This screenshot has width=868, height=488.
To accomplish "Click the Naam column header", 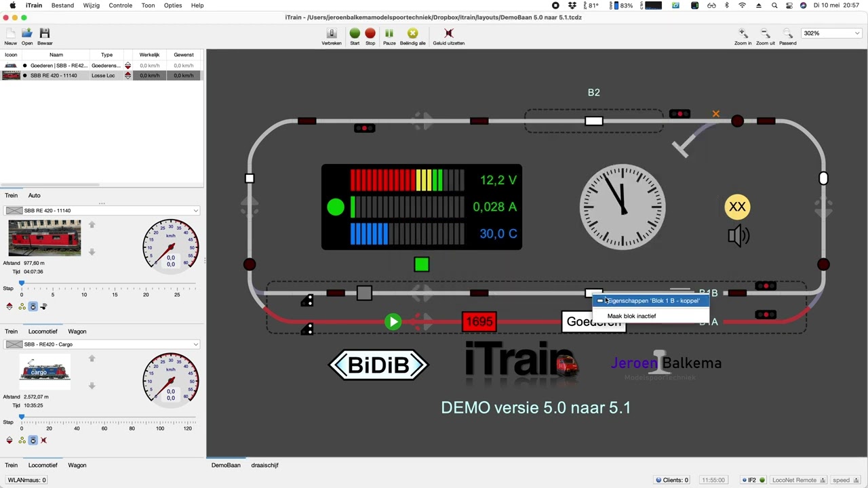I will tap(56, 55).
